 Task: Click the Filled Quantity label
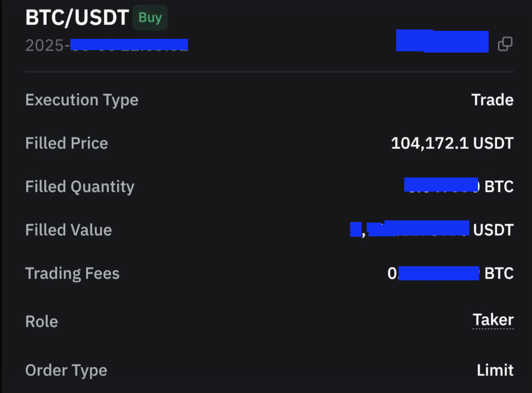[80, 187]
